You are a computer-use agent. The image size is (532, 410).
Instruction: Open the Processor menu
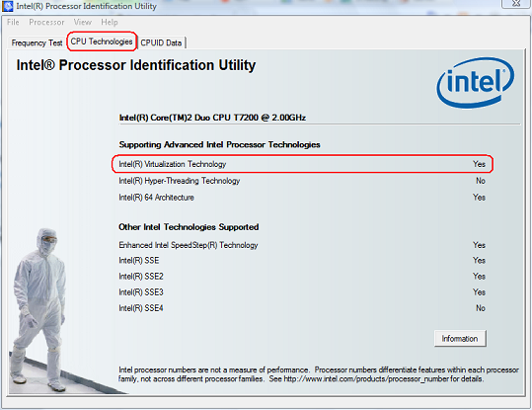(x=46, y=23)
